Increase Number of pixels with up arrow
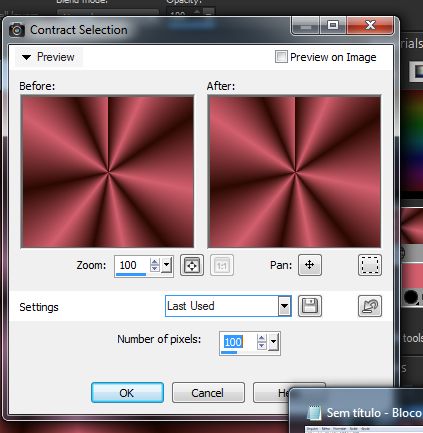Viewport: 423px width, 433px height. pyautogui.click(x=262, y=339)
